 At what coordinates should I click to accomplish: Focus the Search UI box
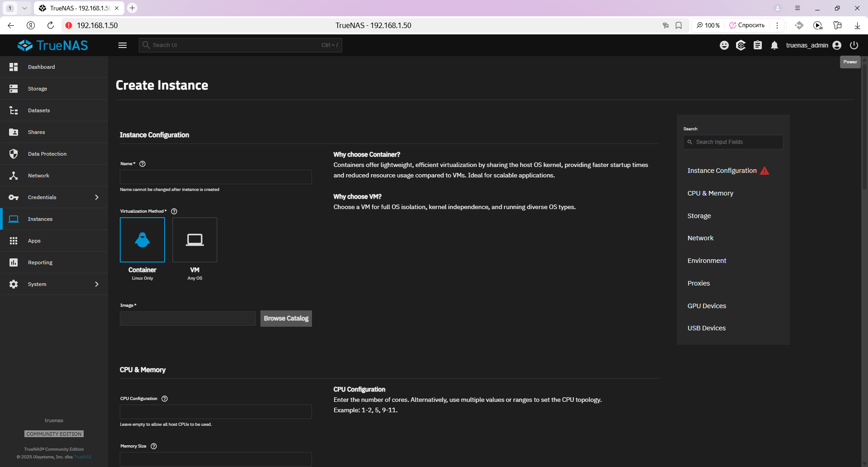[x=241, y=45]
